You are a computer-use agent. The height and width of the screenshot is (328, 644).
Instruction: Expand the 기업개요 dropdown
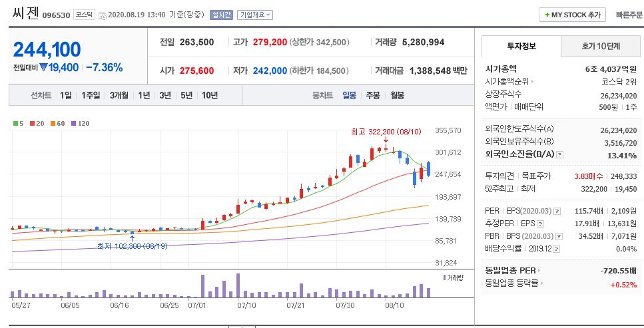click(x=254, y=15)
